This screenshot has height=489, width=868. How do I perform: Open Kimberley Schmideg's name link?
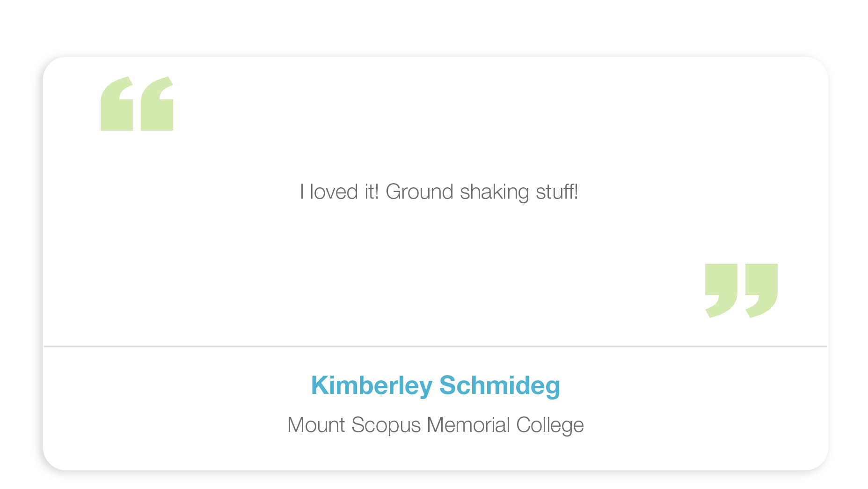436,385
